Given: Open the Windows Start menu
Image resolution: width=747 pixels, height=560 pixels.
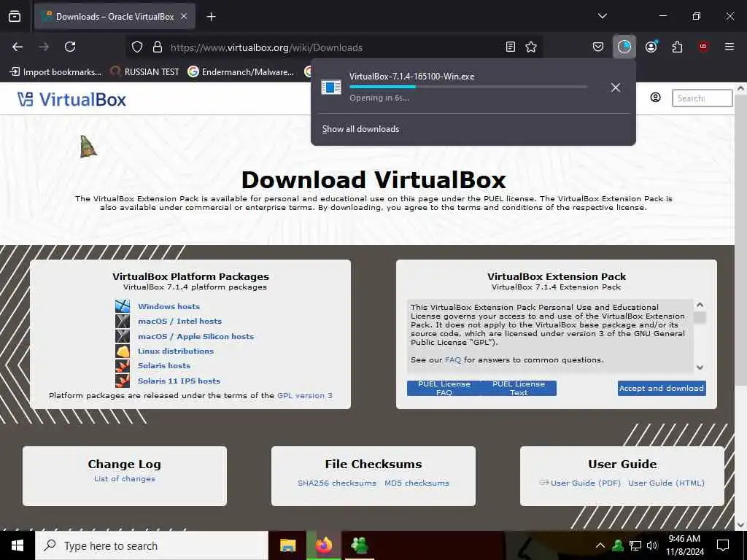Looking at the screenshot, I should (x=18, y=545).
